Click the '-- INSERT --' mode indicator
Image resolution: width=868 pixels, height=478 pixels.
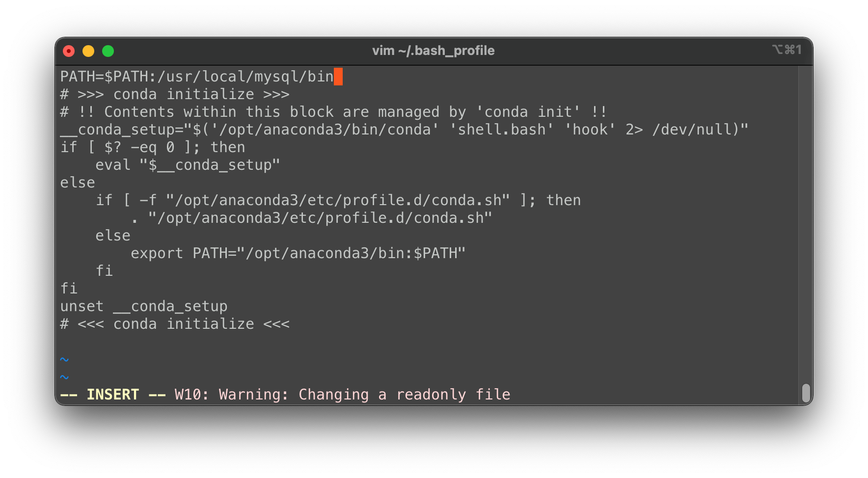point(113,395)
